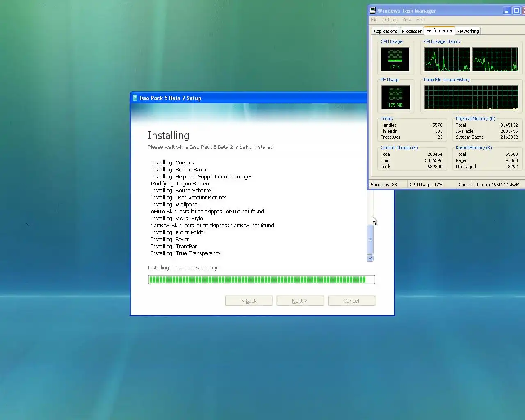This screenshot has width=525, height=420.
Task: Click the Windows Task Manager title icon
Action: [373, 11]
